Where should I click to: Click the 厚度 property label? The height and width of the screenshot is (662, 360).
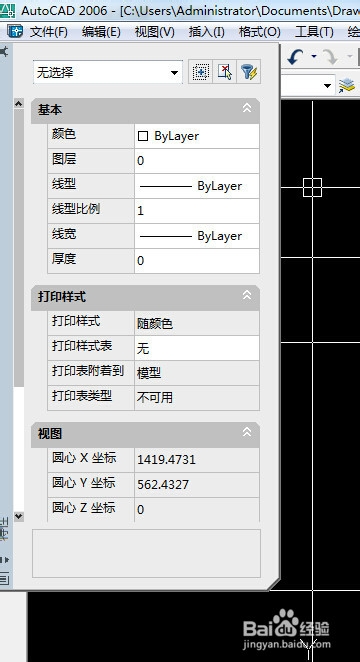[x=64, y=259]
